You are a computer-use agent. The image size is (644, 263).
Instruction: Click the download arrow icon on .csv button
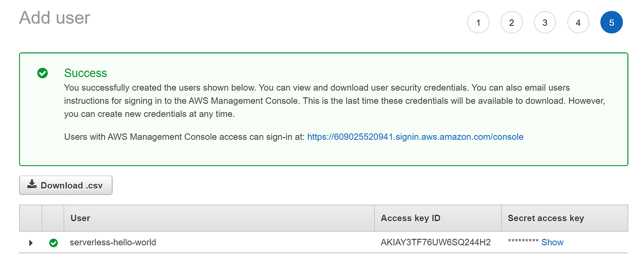[x=32, y=184]
